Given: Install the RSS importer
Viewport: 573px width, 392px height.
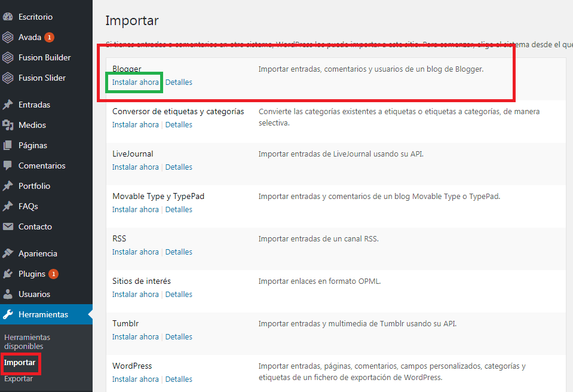Looking at the screenshot, I should (135, 252).
